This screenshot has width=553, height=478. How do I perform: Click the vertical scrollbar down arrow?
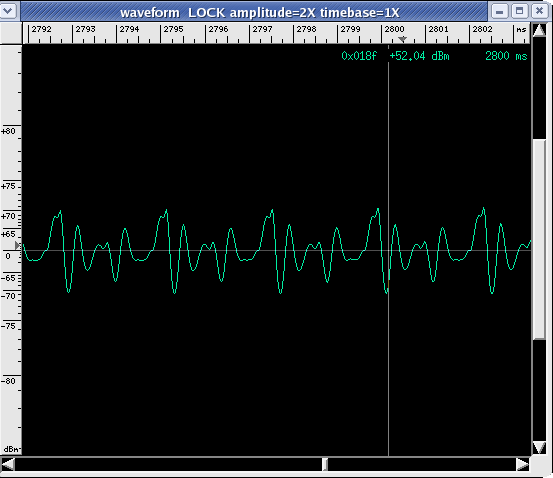click(539, 447)
